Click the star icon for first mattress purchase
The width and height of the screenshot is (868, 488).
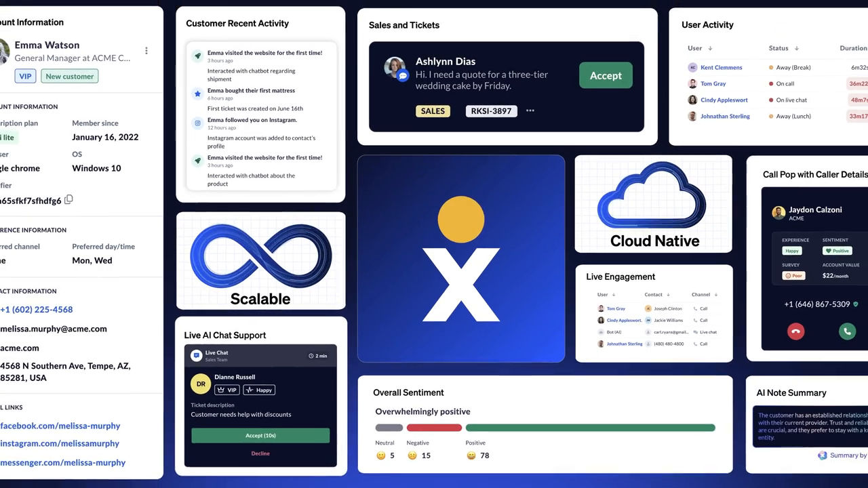tap(197, 94)
